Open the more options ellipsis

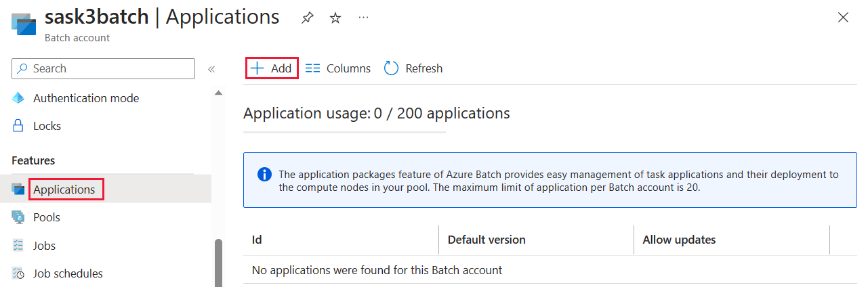364,18
